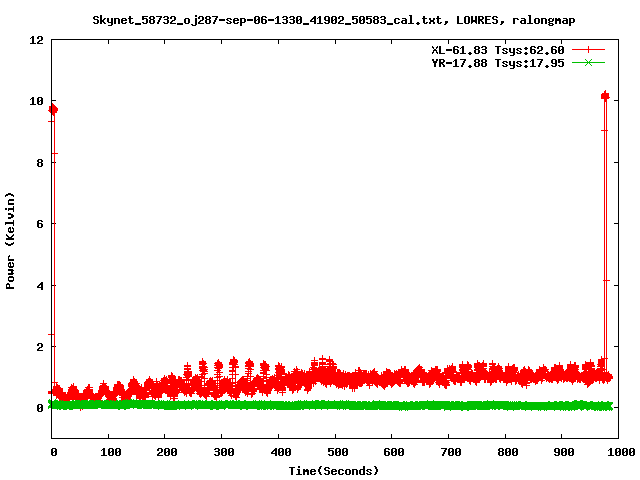Click the Time(Seconds) axis label

[333, 471]
